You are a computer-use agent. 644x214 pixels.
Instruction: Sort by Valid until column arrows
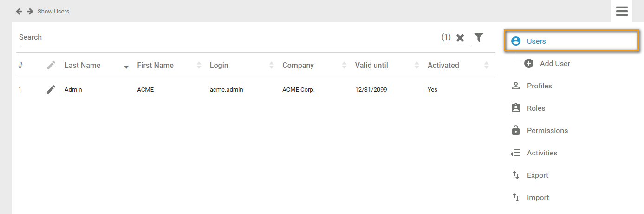[417, 66]
